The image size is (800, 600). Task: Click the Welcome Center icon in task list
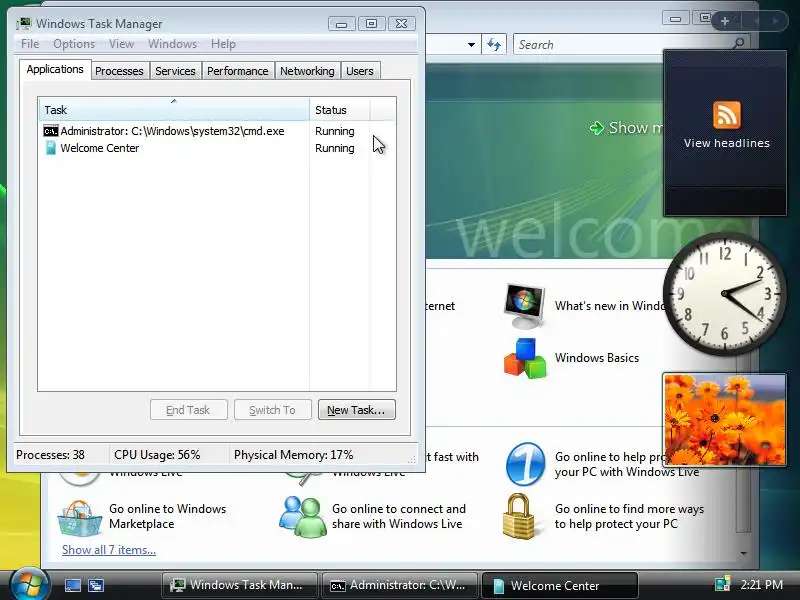click(x=51, y=148)
